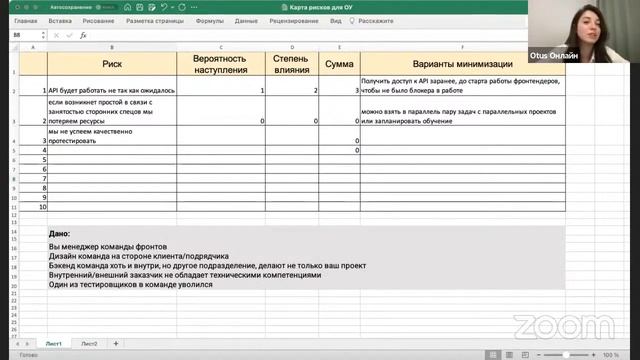Screen dimensions: 640x360
Task: Switch to Normal view icon in status bar
Action: (x=493, y=355)
